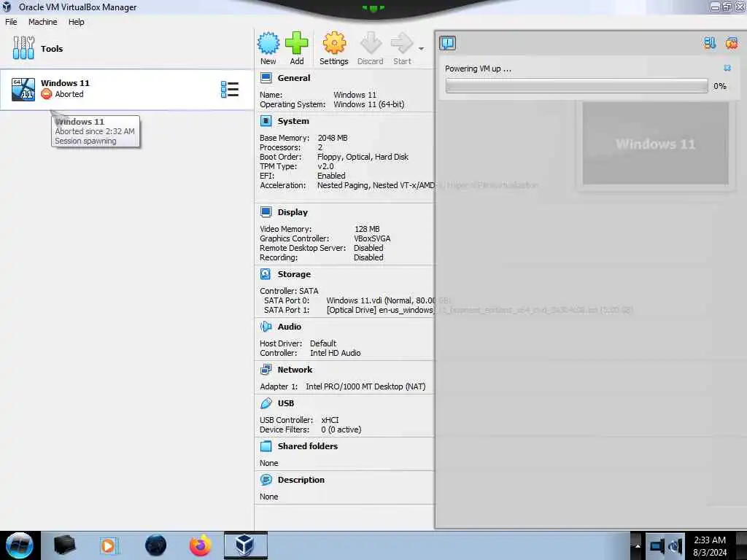Click the USB section icon
This screenshot has height=560, width=747.
[x=266, y=403]
